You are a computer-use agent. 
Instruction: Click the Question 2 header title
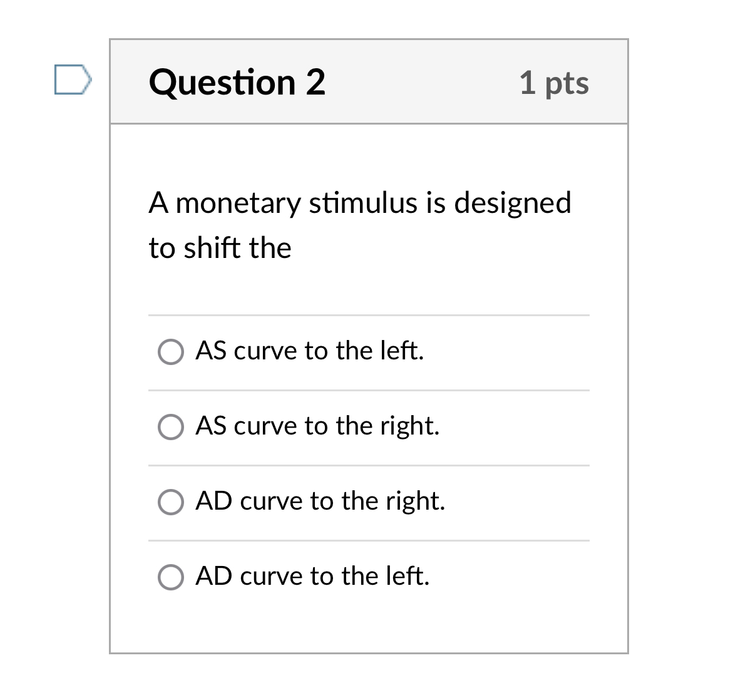click(238, 82)
